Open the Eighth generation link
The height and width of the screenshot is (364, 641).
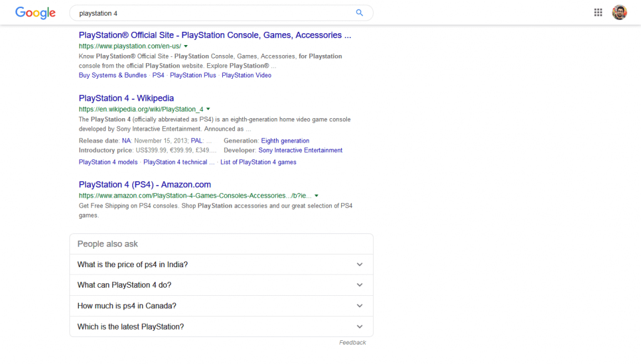point(285,141)
